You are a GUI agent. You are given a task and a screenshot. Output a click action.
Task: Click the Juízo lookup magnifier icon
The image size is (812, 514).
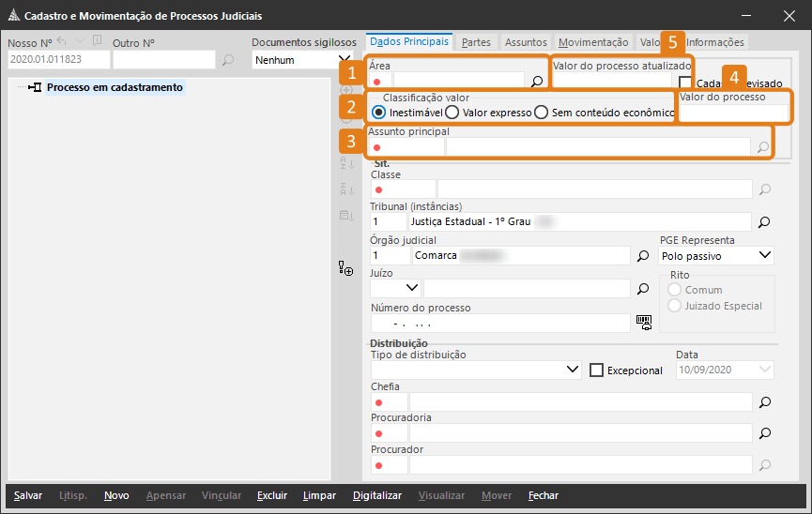coord(643,288)
